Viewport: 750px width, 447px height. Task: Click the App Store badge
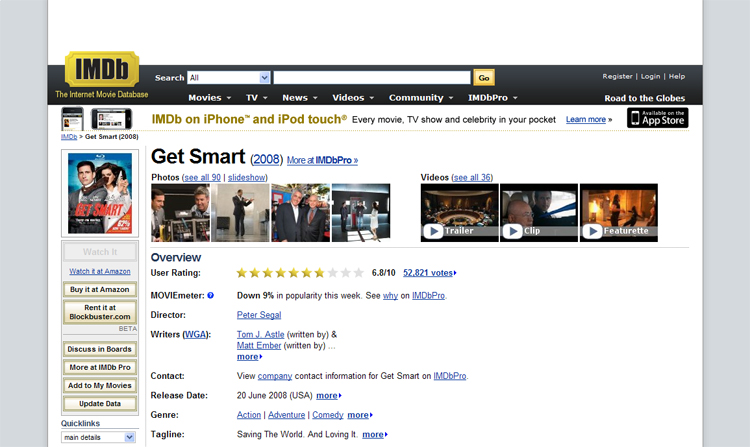pos(657,118)
